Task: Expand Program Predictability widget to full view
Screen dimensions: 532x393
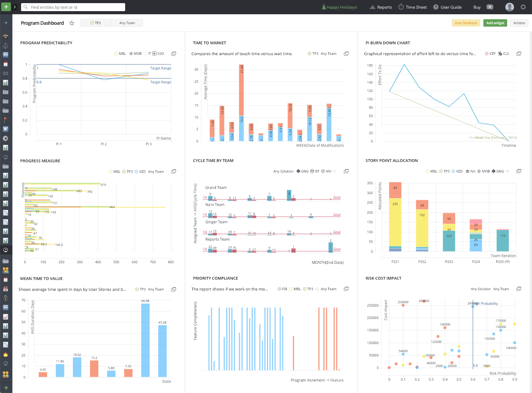Action: point(174,54)
